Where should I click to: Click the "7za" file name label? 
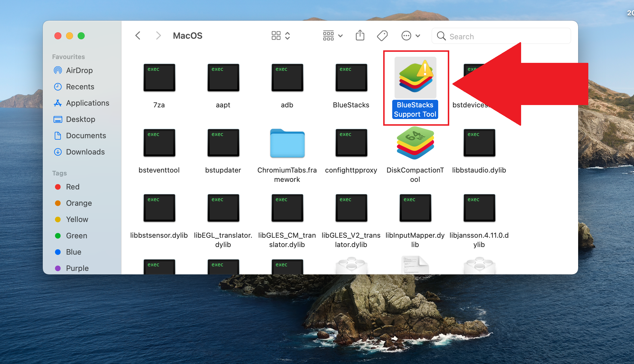[159, 105]
